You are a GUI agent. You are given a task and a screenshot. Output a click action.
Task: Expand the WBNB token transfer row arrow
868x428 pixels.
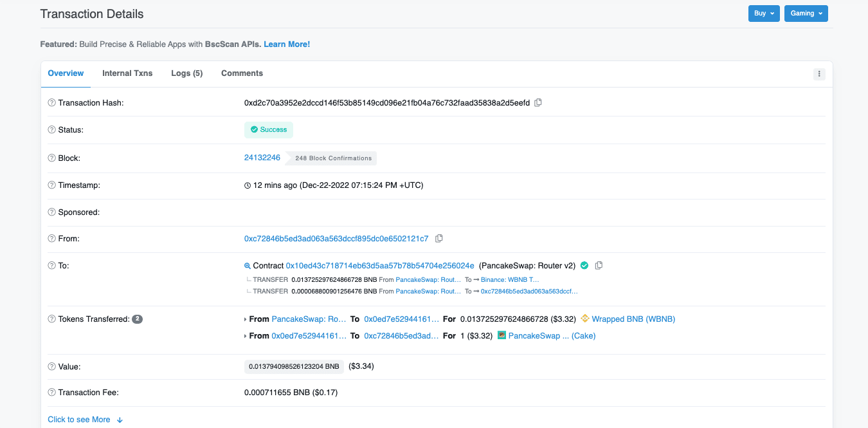[x=246, y=319]
